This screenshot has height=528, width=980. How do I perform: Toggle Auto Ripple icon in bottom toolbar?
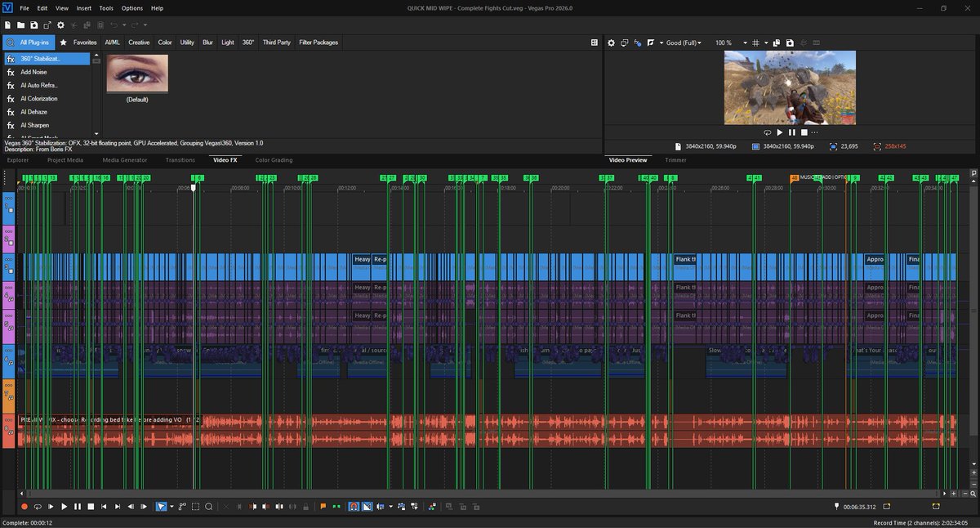381,507
